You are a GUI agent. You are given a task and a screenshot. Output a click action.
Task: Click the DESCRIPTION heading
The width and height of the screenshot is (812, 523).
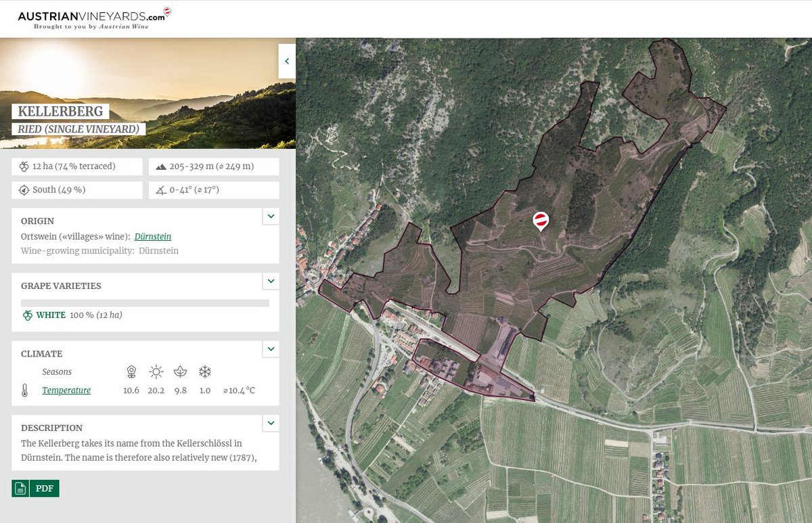(52, 428)
